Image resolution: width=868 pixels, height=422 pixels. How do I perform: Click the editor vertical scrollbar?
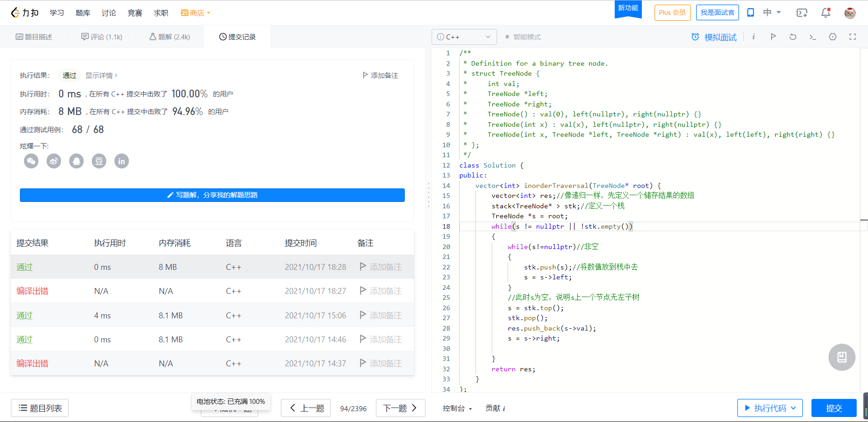864,220
